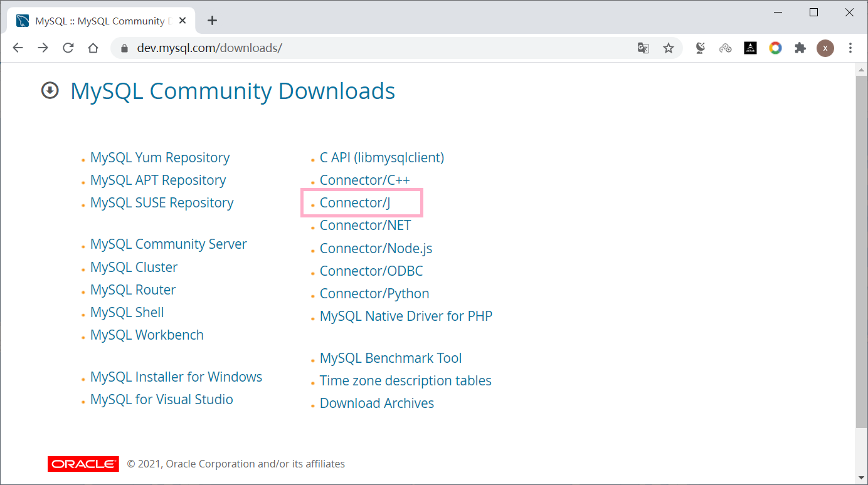Open Download Archives link
868x485 pixels.
(x=377, y=403)
